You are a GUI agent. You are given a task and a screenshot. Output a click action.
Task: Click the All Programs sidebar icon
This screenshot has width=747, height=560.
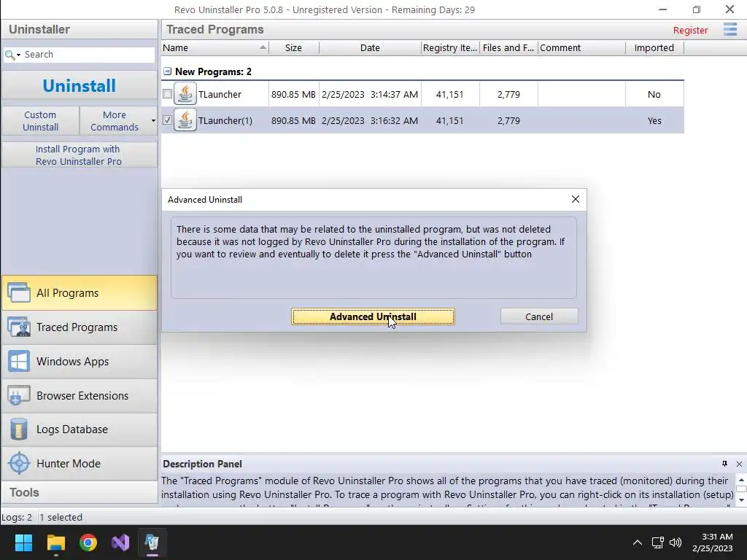click(19, 293)
